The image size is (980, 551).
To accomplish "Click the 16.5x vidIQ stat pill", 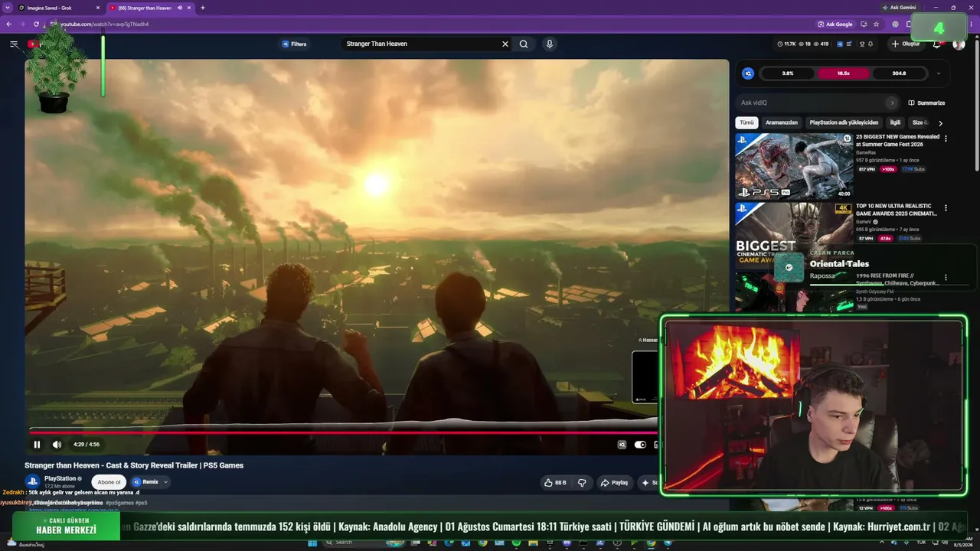I will (844, 73).
